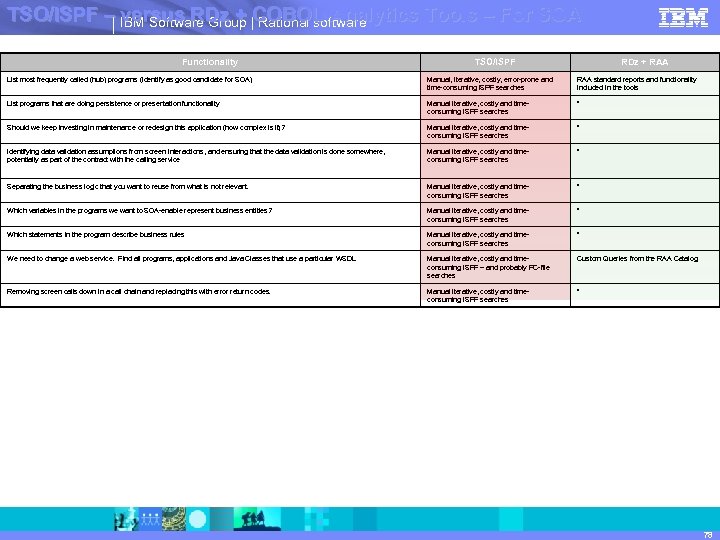The width and height of the screenshot is (720, 540).
Task: Select the "Functionality" column header
Action: (x=210, y=62)
